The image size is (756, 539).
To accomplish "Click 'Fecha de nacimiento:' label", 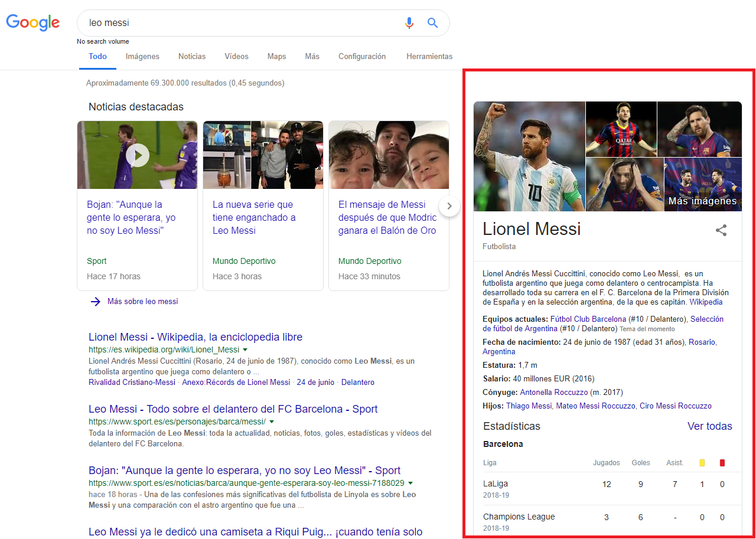I will tap(522, 342).
